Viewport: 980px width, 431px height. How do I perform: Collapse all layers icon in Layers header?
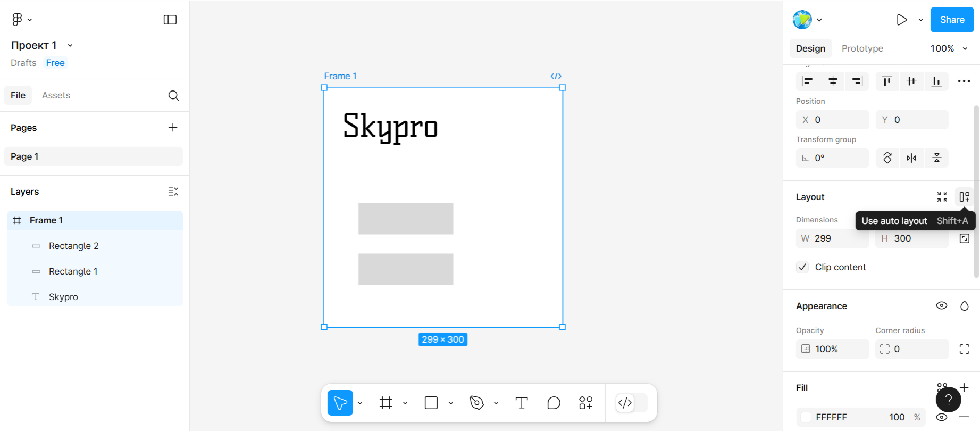coord(173,192)
